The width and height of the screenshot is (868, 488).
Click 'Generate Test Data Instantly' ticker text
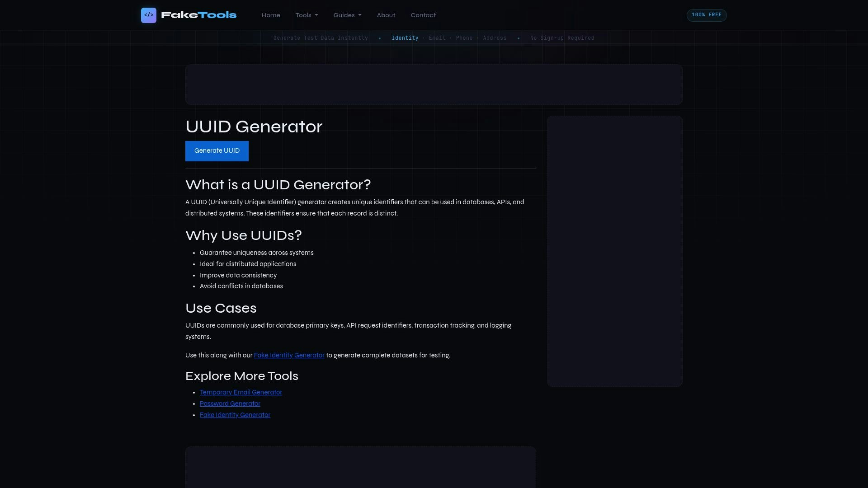click(x=321, y=38)
